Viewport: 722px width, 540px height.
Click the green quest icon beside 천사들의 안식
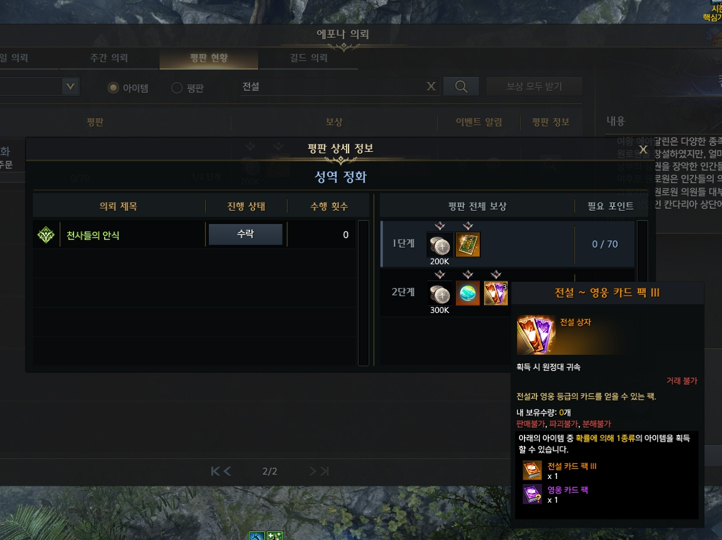coord(46,235)
